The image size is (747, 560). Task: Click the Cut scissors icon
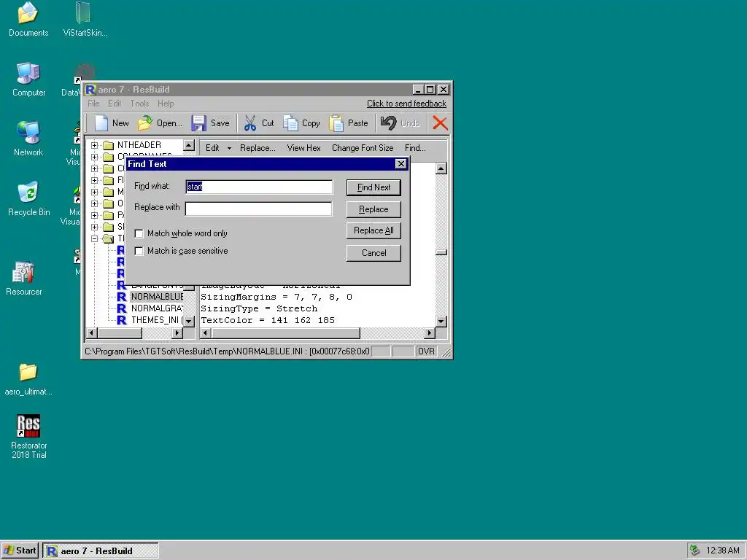250,122
